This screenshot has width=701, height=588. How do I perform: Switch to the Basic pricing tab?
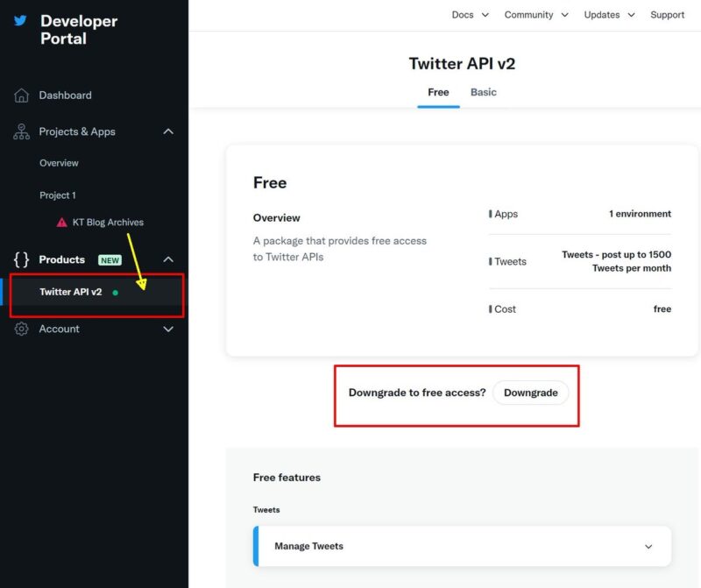click(x=483, y=91)
